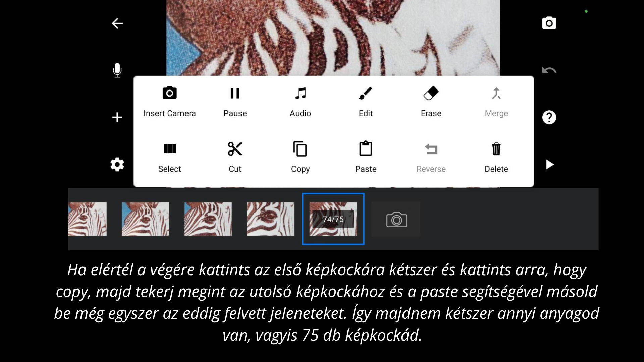Image resolution: width=644 pixels, height=362 pixels.
Task: Click the camera capture button in timeline
Action: (x=396, y=220)
